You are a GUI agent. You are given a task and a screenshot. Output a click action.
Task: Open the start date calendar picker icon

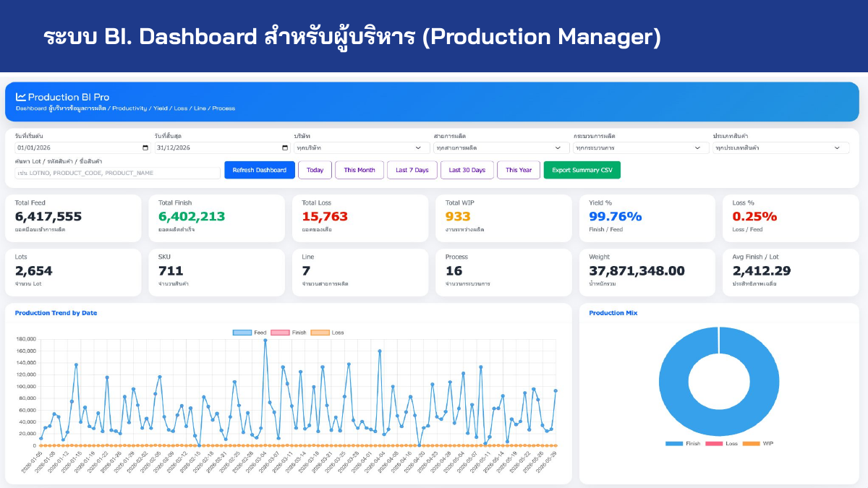pyautogui.click(x=145, y=148)
